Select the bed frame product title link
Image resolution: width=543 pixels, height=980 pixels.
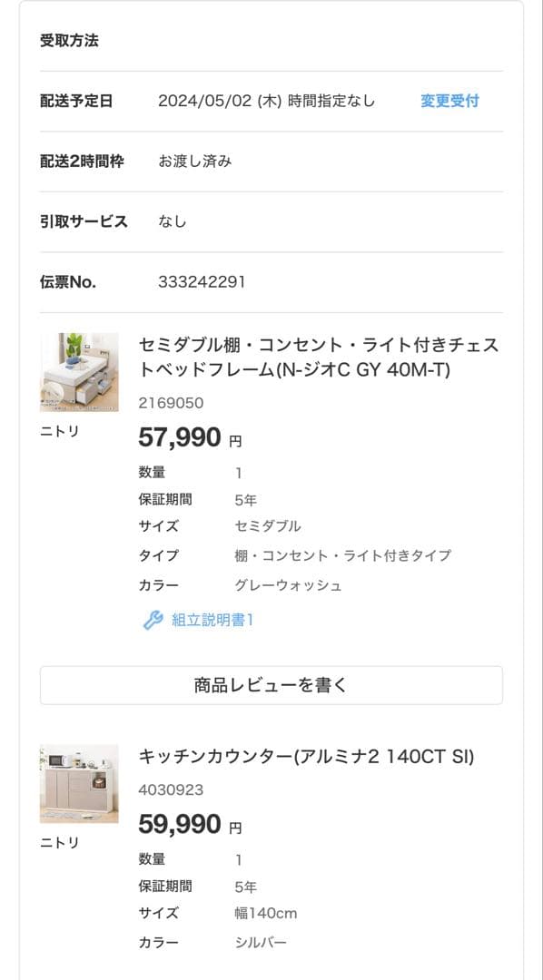(x=318, y=353)
